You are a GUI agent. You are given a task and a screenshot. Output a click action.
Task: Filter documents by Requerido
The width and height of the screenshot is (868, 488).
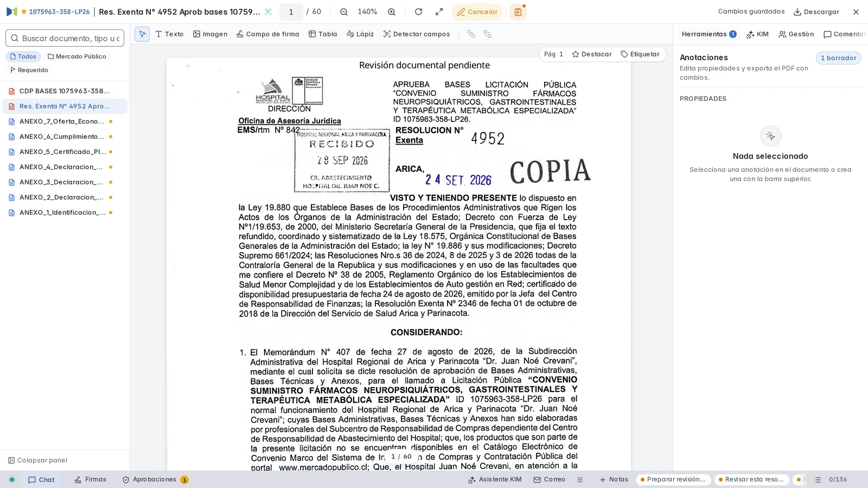(x=29, y=70)
